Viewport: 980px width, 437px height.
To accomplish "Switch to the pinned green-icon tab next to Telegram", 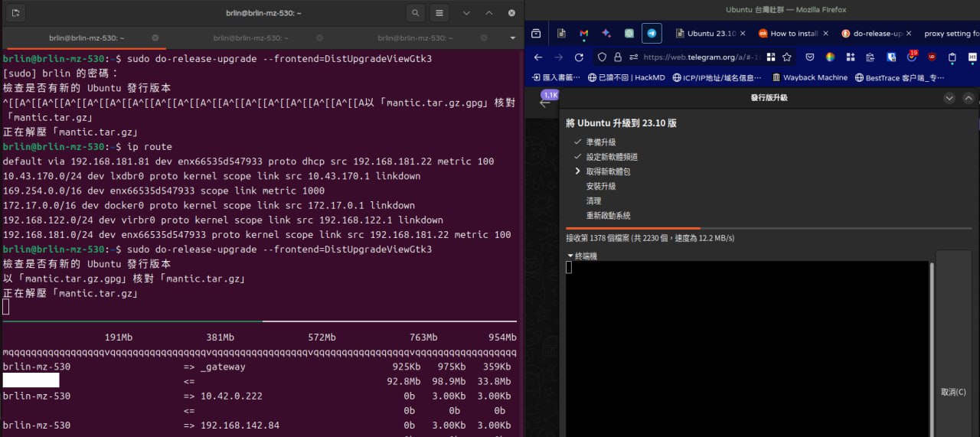I will tap(629, 34).
